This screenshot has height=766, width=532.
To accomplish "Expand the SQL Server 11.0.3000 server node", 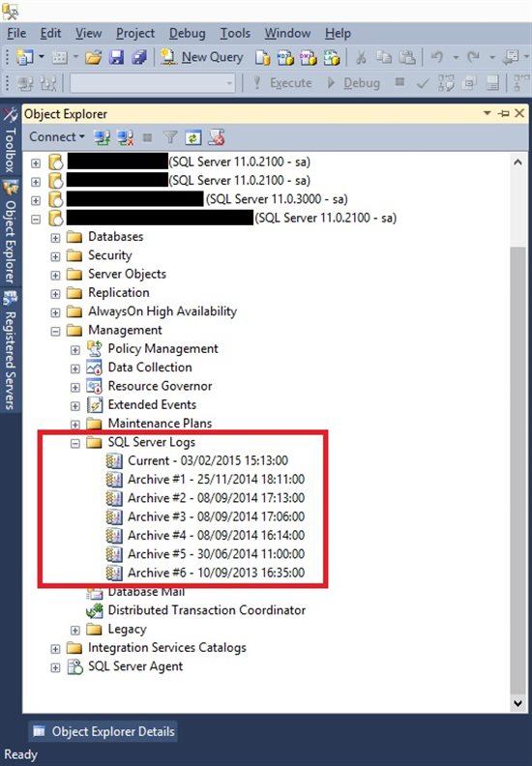I will click(x=36, y=200).
